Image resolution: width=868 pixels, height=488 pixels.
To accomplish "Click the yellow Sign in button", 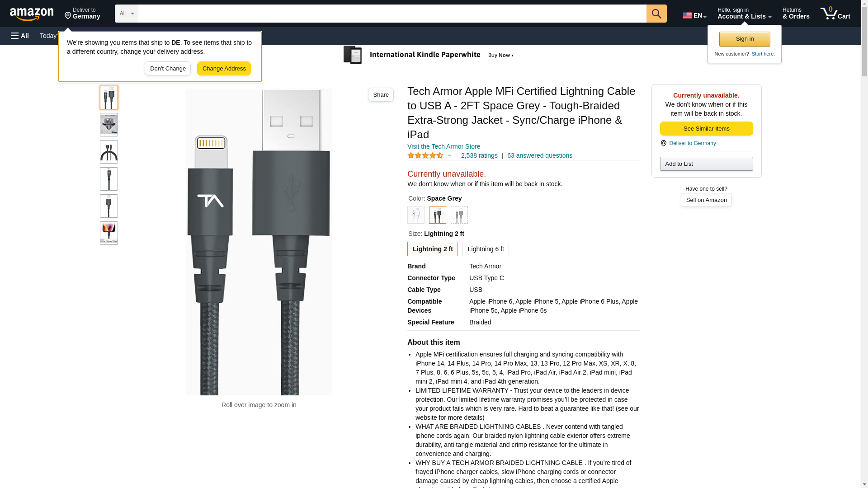I will point(745,39).
